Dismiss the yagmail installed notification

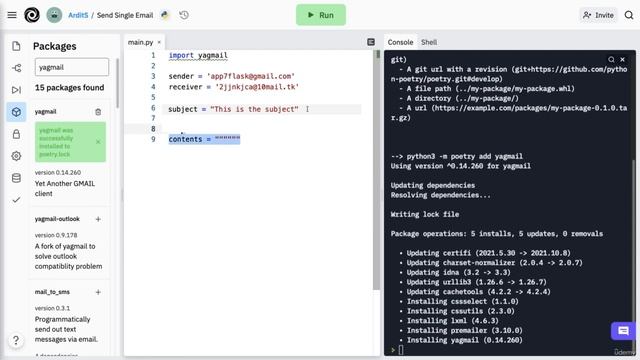pyautogui.click(x=98, y=142)
